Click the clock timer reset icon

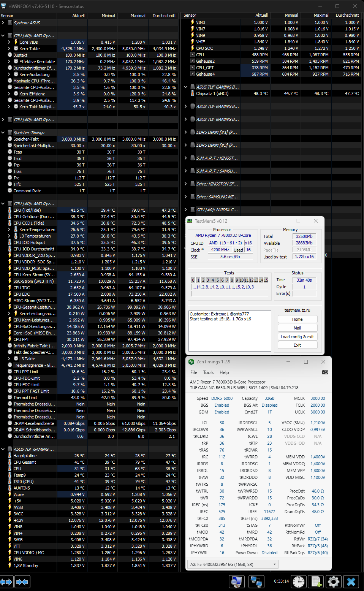click(x=299, y=581)
